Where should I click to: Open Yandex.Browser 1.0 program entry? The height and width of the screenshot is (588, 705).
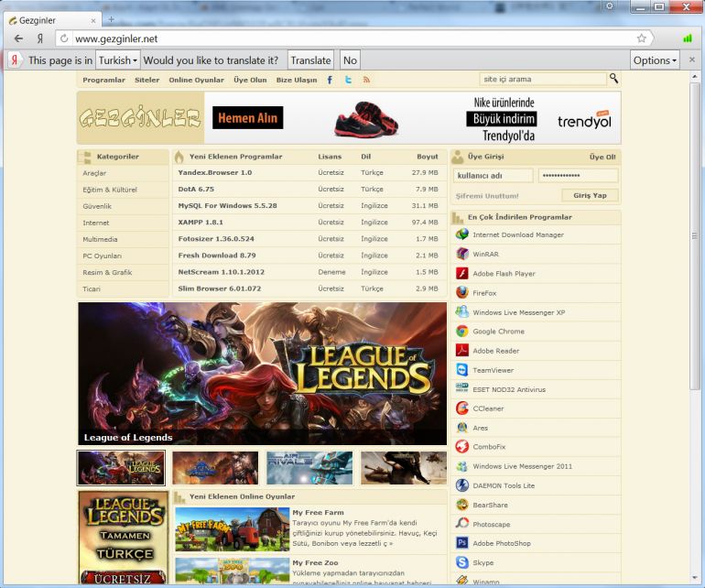coord(215,172)
